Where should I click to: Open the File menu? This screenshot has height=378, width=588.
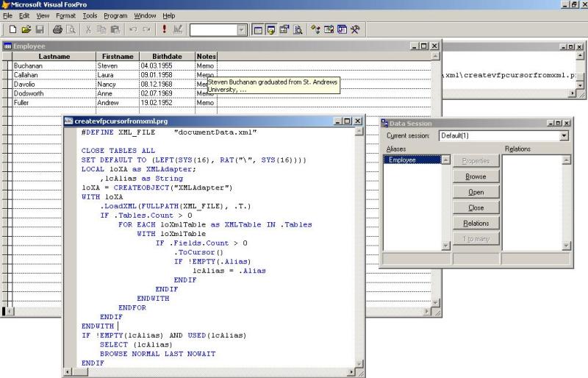[x=7, y=15]
